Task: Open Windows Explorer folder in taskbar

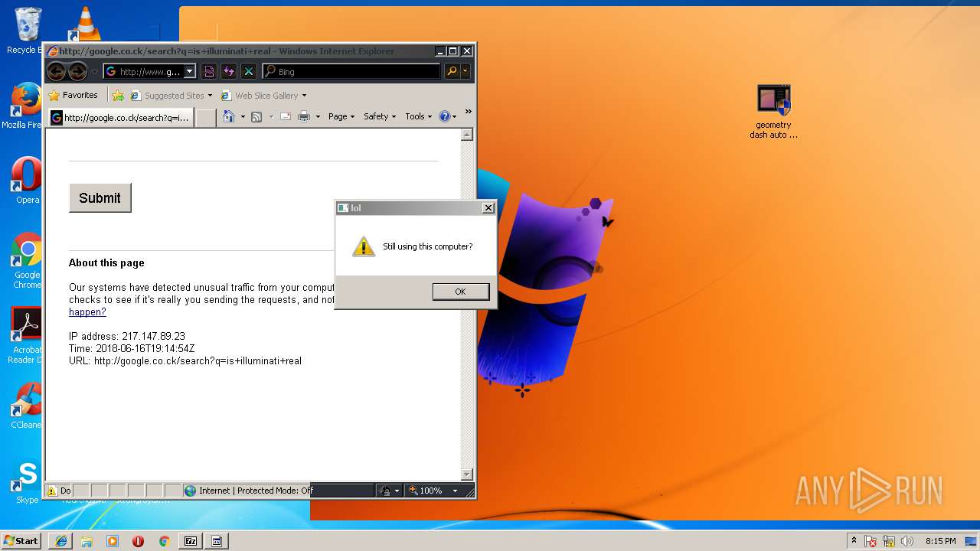Action: tap(87, 541)
